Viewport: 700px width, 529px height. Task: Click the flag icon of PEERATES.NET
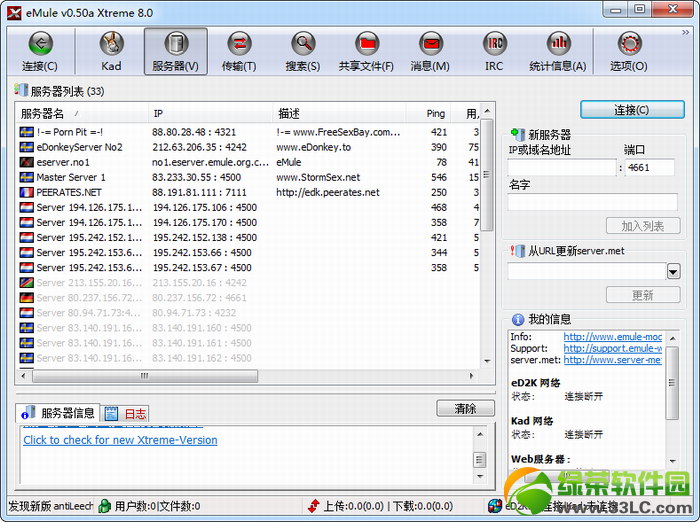click(26, 192)
